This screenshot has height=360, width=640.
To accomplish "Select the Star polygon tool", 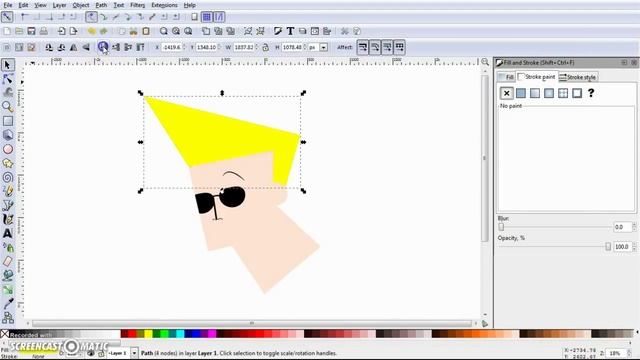I will point(8,163).
